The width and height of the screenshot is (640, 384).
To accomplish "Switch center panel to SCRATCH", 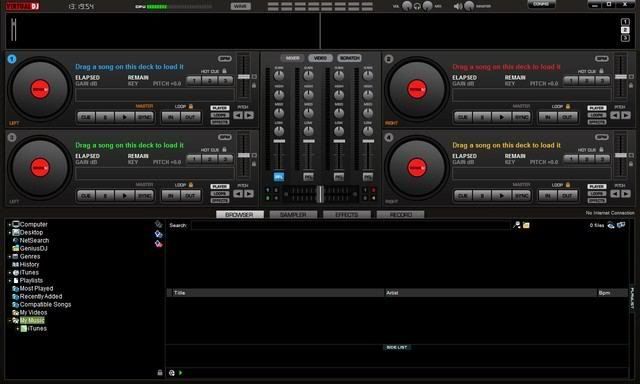I will point(349,58).
